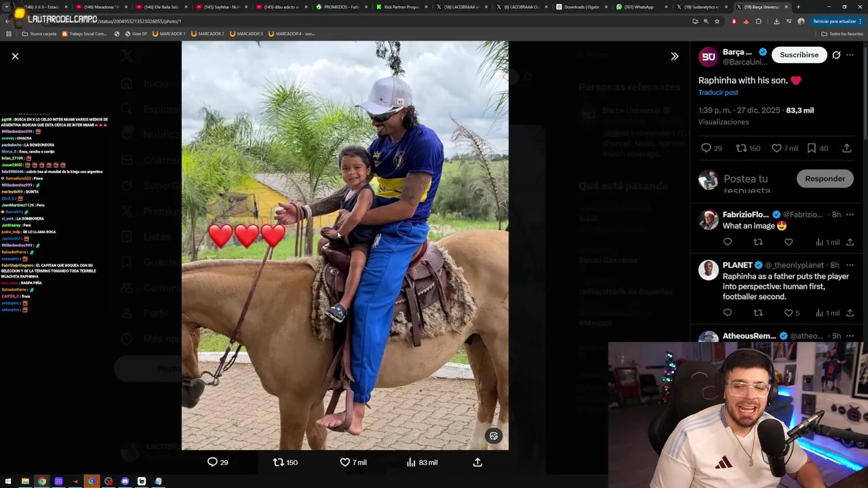Share the photo using upload icon below image
Viewport: 868px width, 488px height.
(477, 462)
